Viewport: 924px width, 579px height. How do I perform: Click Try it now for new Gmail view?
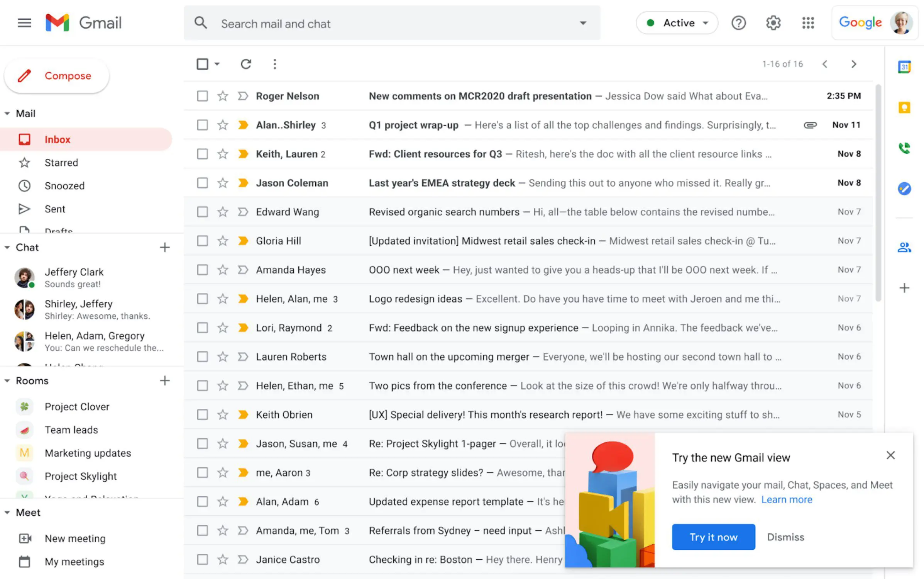point(713,537)
